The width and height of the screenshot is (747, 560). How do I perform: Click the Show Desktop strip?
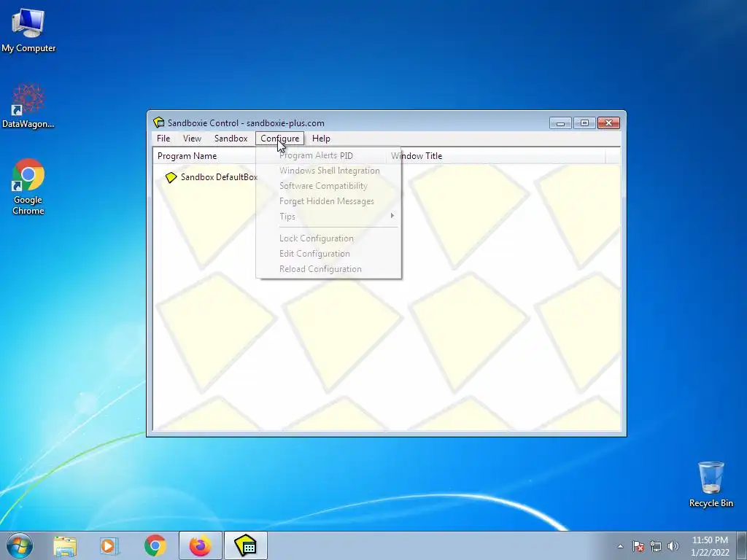(x=741, y=545)
